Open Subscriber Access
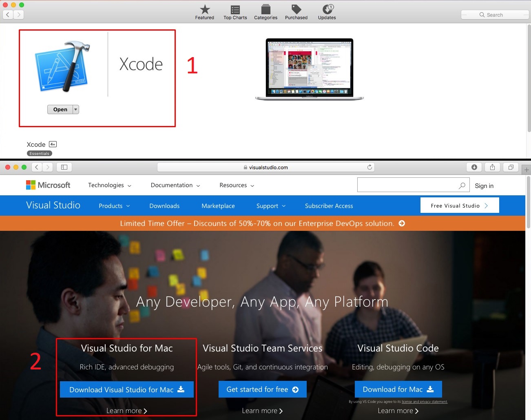The image size is (531, 420). (x=329, y=206)
